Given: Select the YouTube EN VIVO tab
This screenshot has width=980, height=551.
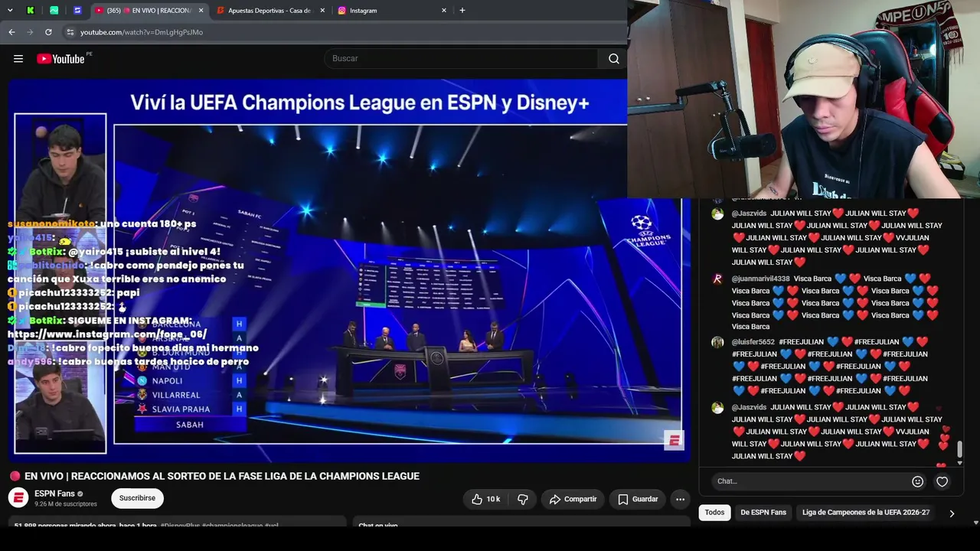Looking at the screenshot, I should (149, 11).
